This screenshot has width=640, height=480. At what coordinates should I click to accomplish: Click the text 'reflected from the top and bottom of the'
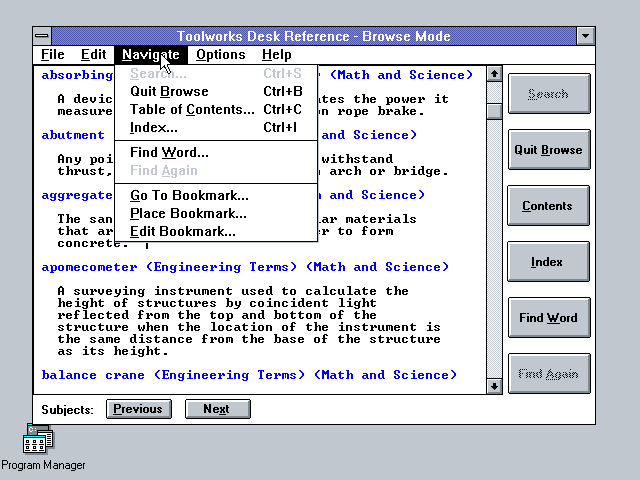[x=217, y=315]
